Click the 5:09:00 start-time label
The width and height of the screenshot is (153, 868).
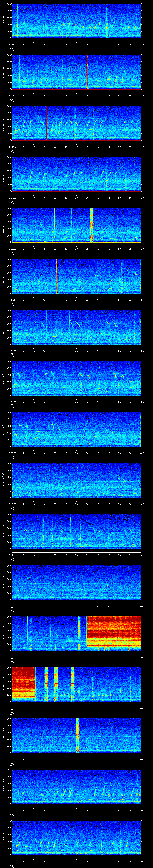pos(12,453)
